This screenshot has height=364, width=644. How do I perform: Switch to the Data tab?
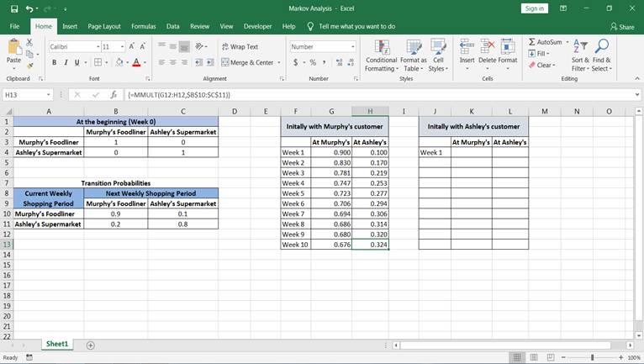[x=173, y=26]
